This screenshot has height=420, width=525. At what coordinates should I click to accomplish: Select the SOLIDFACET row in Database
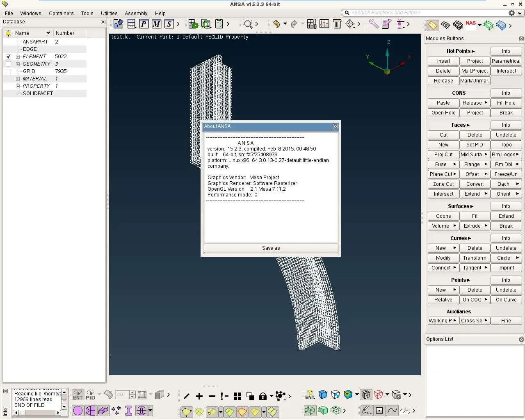pyautogui.click(x=45, y=94)
